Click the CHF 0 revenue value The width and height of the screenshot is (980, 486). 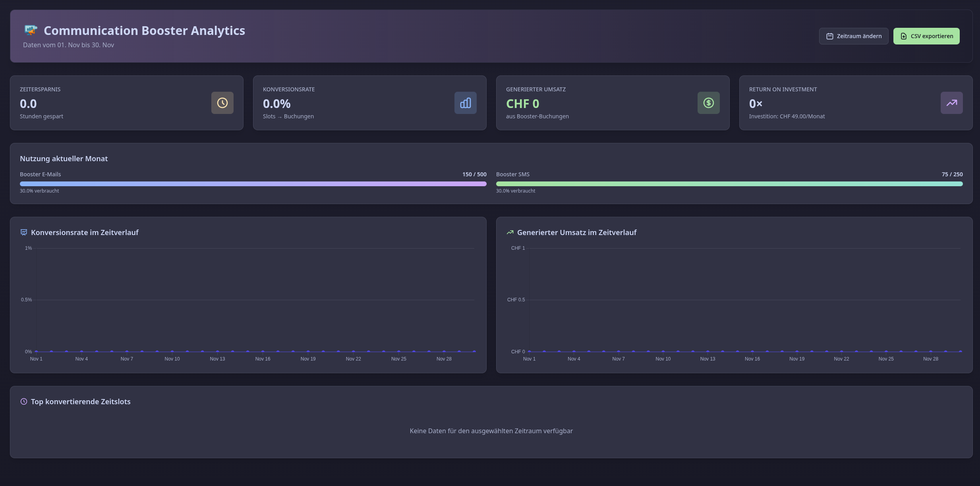[523, 104]
